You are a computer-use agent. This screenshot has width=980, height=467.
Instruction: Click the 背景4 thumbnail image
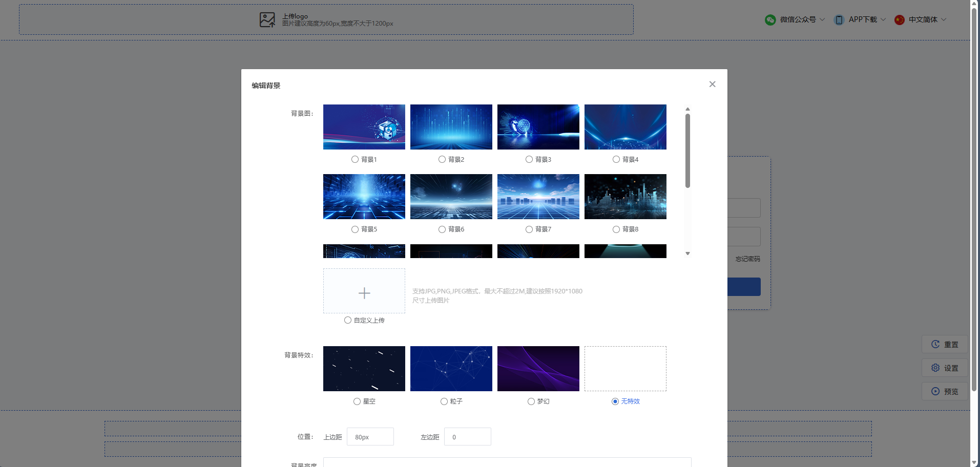(x=625, y=127)
